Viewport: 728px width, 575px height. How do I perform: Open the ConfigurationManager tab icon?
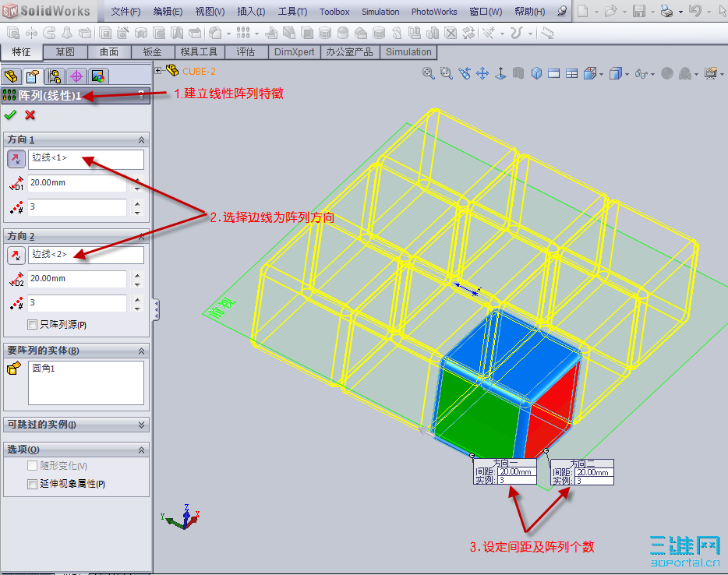click(x=55, y=76)
